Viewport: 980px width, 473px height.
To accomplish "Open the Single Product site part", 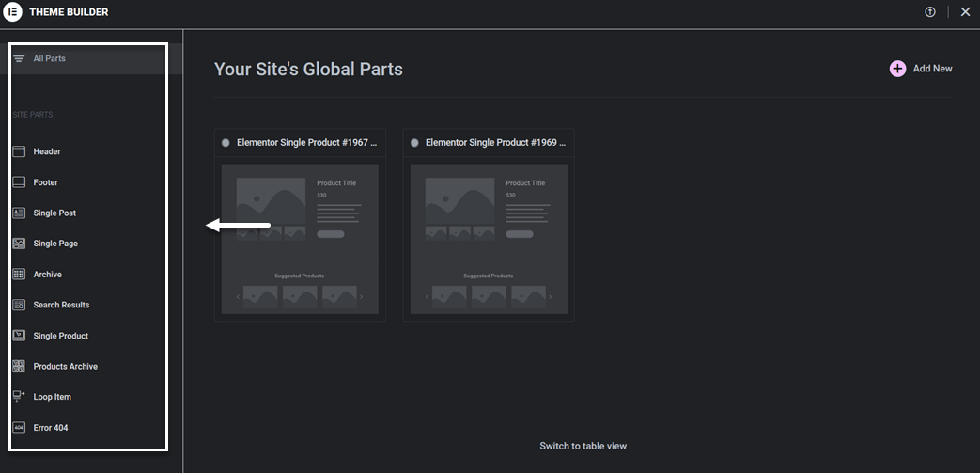I will point(61,336).
